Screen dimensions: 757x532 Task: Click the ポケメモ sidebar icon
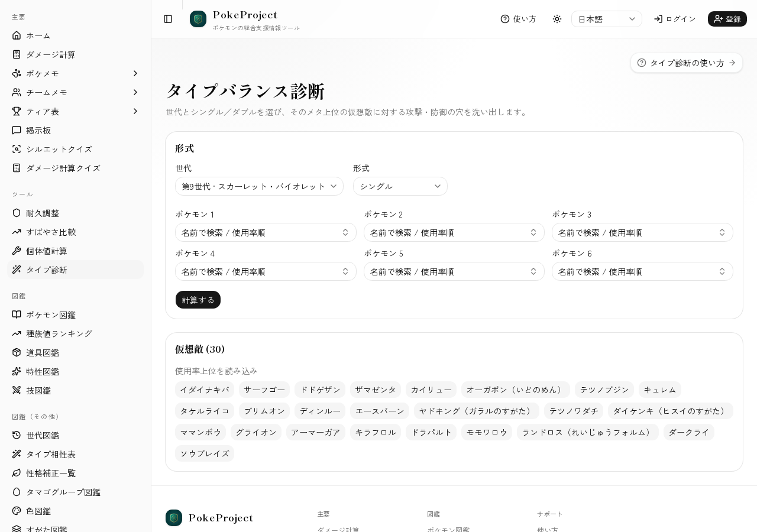(x=17, y=73)
